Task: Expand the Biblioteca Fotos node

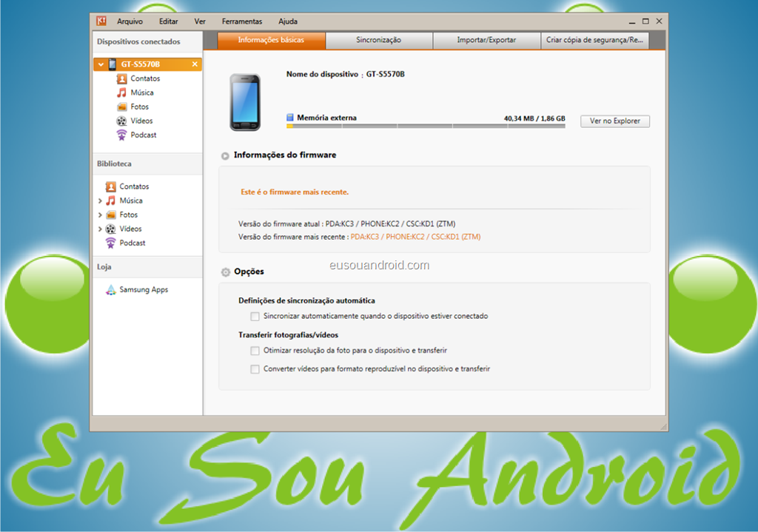Action: pos(100,215)
